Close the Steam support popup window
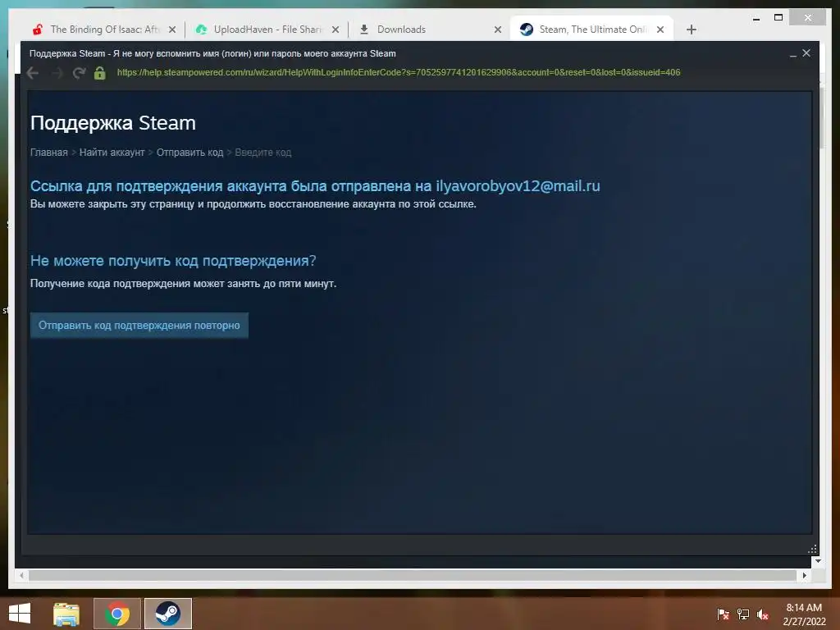Viewport: 840px width, 630px height. (x=806, y=53)
